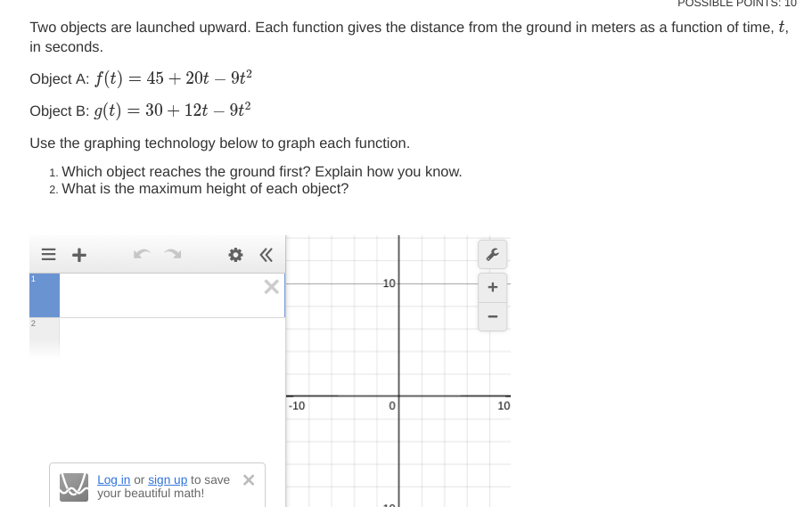Click the Object A function formula
The width and height of the screenshot is (812, 507).
pyautogui.click(x=173, y=78)
